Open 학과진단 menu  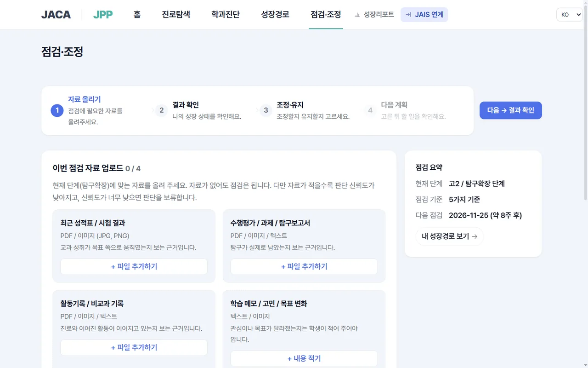point(226,14)
